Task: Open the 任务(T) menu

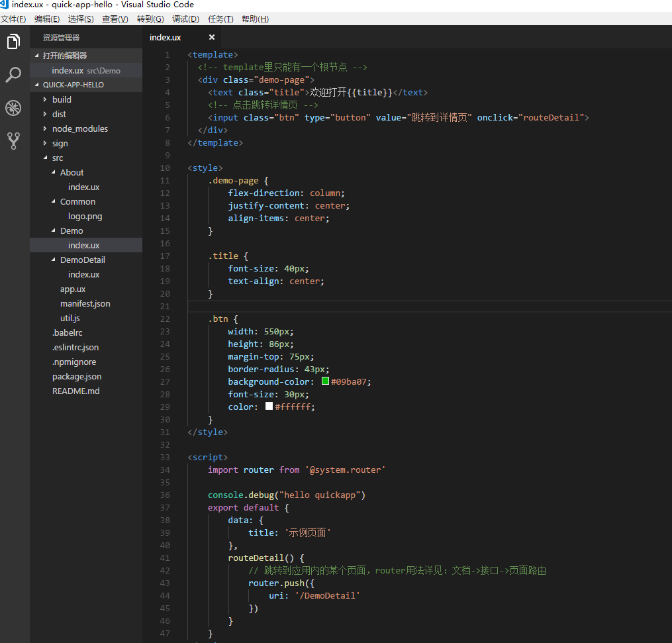Action: (220, 19)
